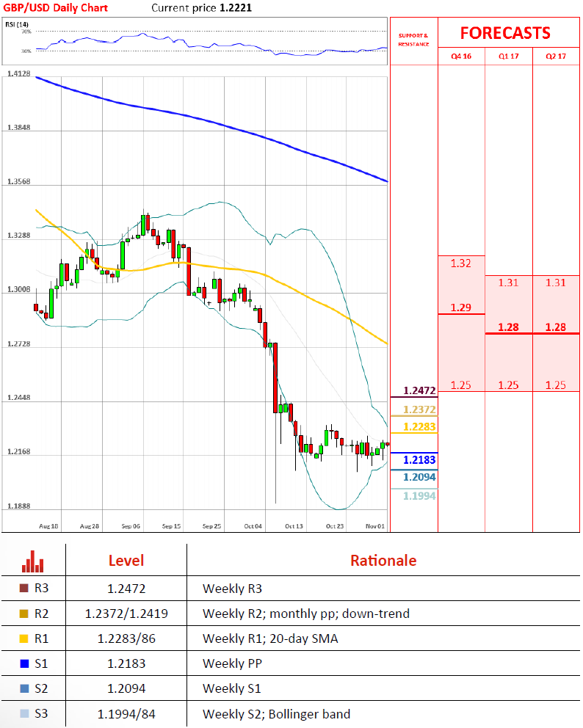Click the 1.32 forecast value in Q4 16
The image size is (583, 728).
(x=461, y=263)
